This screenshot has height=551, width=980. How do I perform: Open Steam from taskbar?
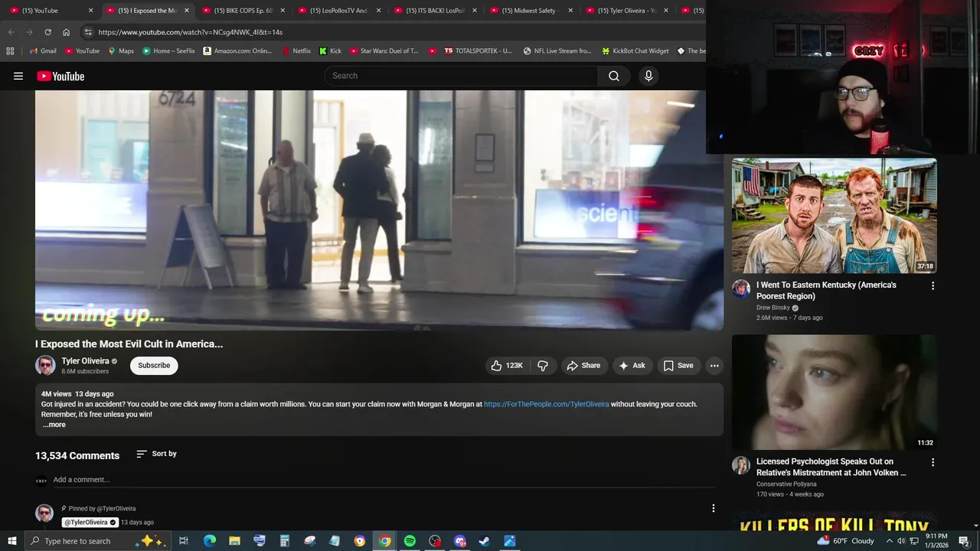[485, 541]
